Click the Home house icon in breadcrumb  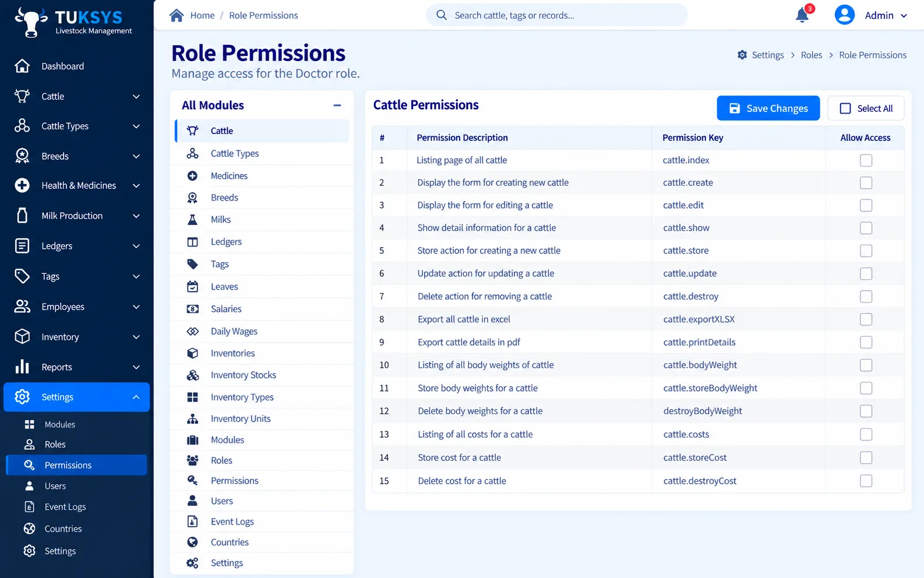tap(177, 15)
